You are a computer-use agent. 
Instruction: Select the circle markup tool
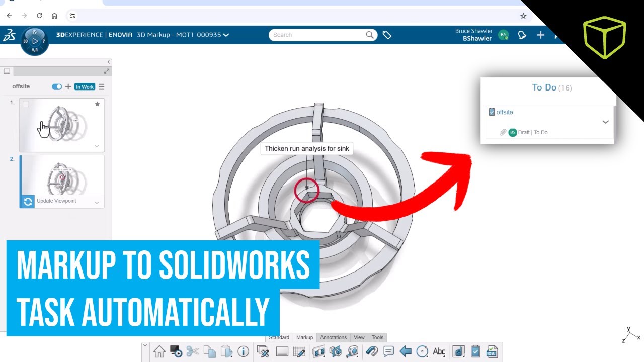422,351
